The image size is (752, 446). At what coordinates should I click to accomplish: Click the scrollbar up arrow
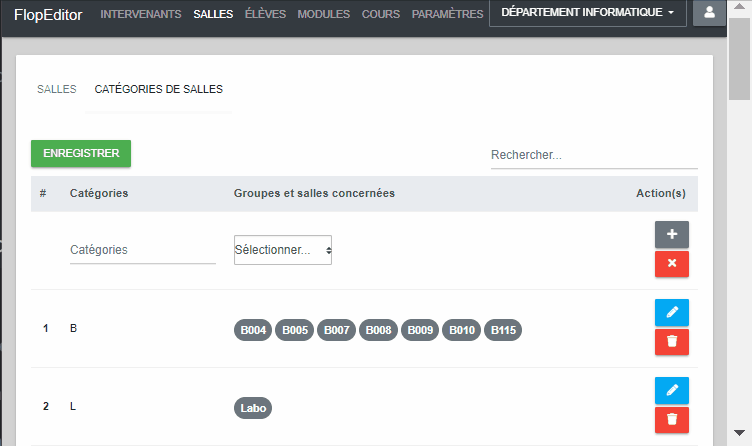(739, 6)
